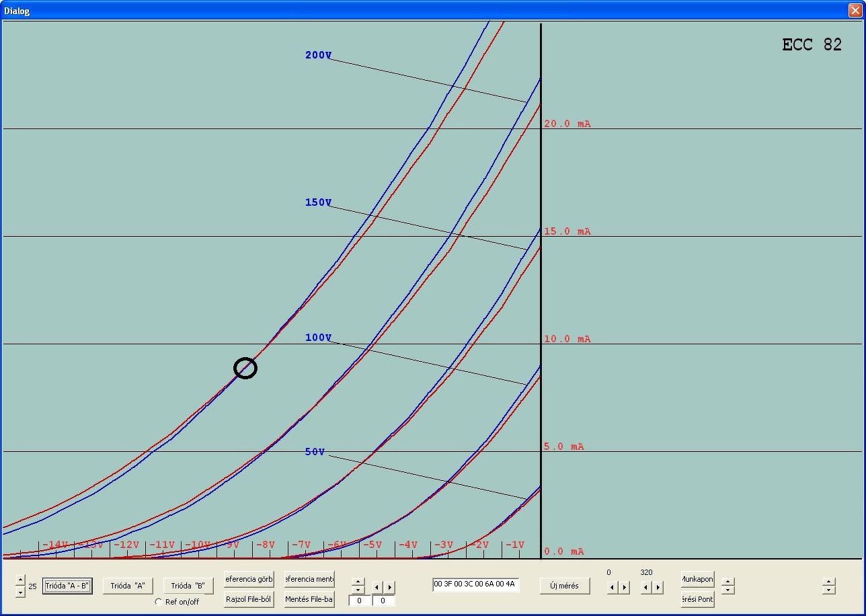Click Rajzol File-ból to draw from file

pos(249,599)
